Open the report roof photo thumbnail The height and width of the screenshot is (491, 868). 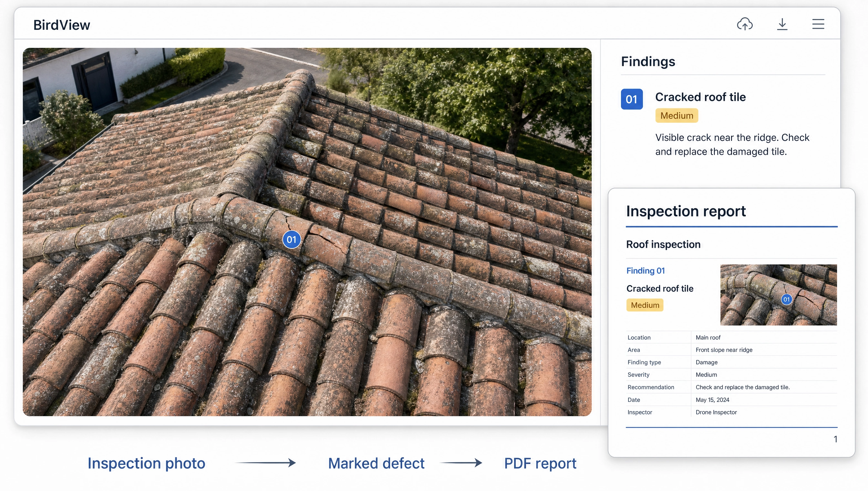[x=778, y=295]
